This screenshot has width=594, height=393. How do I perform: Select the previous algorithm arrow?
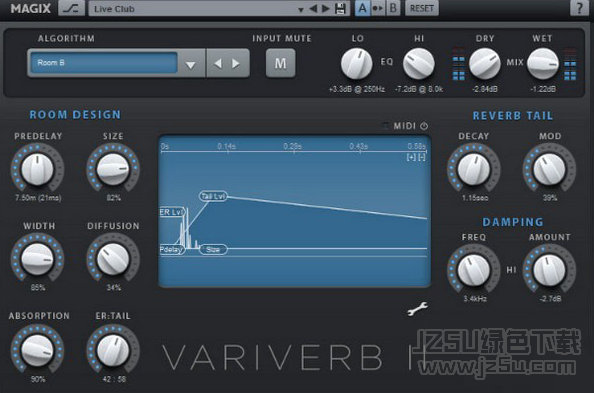[x=218, y=63]
